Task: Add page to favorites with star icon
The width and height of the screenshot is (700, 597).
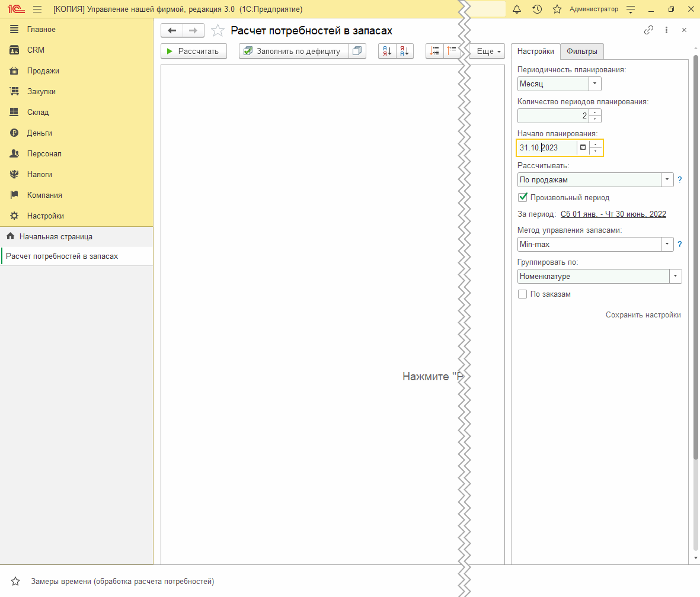Action: tap(218, 31)
